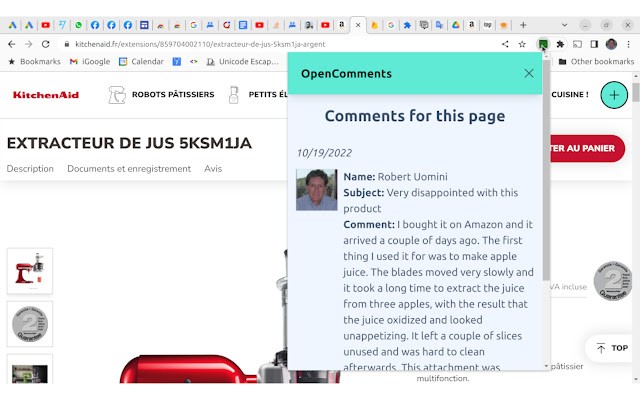The height and width of the screenshot is (400, 640).
Task: Toggle the browser side panel icon
Action: (x=594, y=44)
